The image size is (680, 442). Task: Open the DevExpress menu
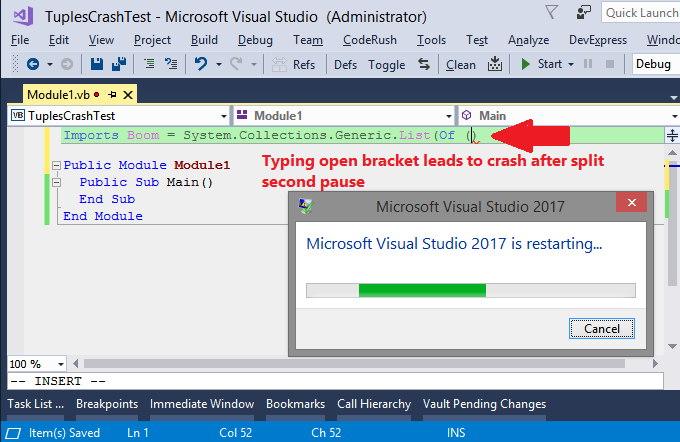(598, 40)
